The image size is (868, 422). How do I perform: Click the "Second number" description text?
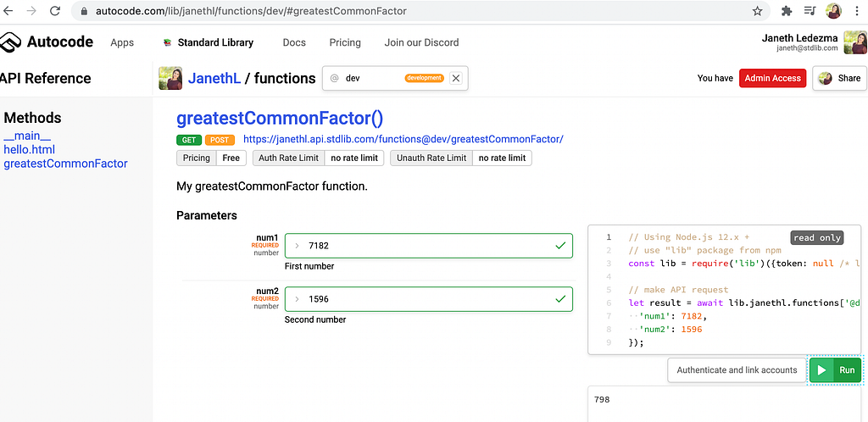pyautogui.click(x=315, y=319)
